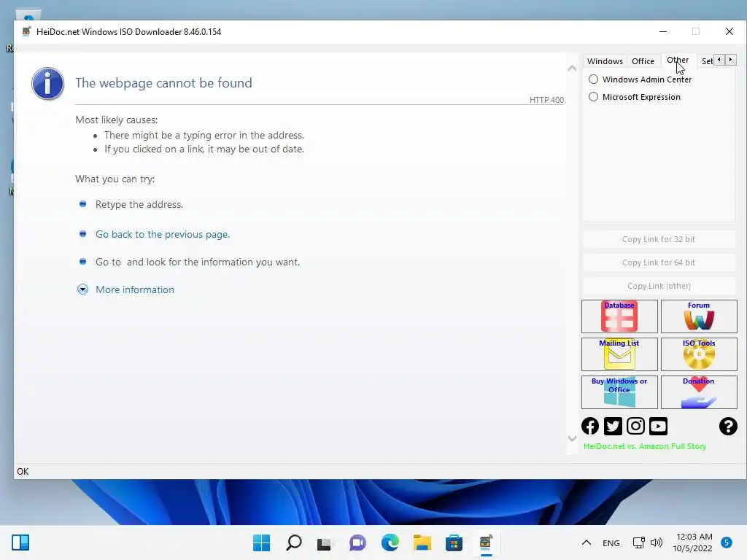This screenshot has height=560, width=747.
Task: Select the Other tab
Action: [x=678, y=60]
